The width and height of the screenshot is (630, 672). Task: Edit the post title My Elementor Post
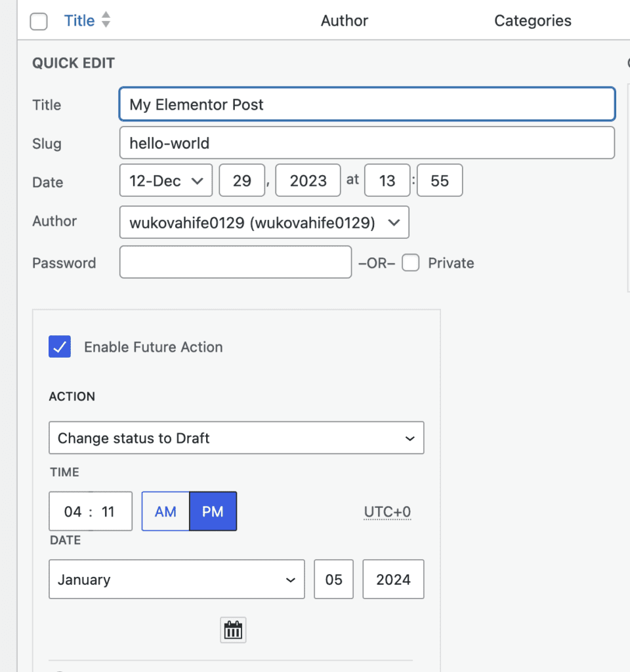366,104
